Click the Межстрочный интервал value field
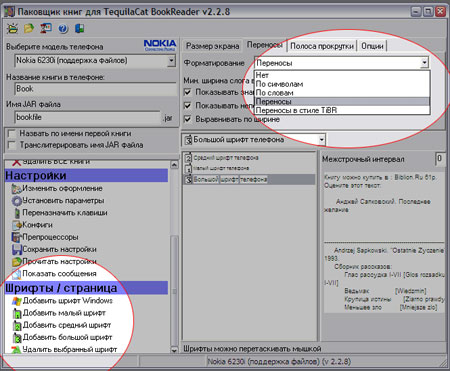This screenshot has width=450, height=371. click(x=440, y=159)
